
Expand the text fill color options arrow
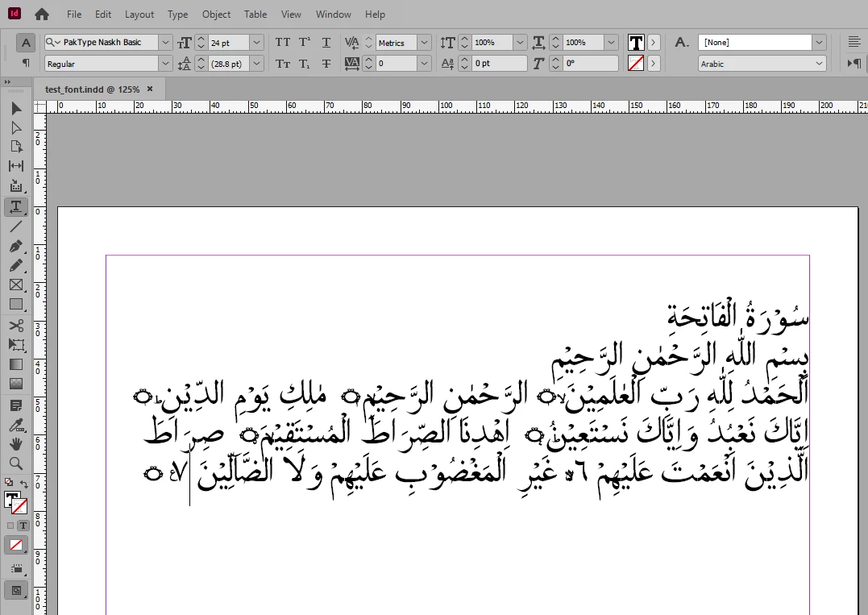tap(653, 42)
